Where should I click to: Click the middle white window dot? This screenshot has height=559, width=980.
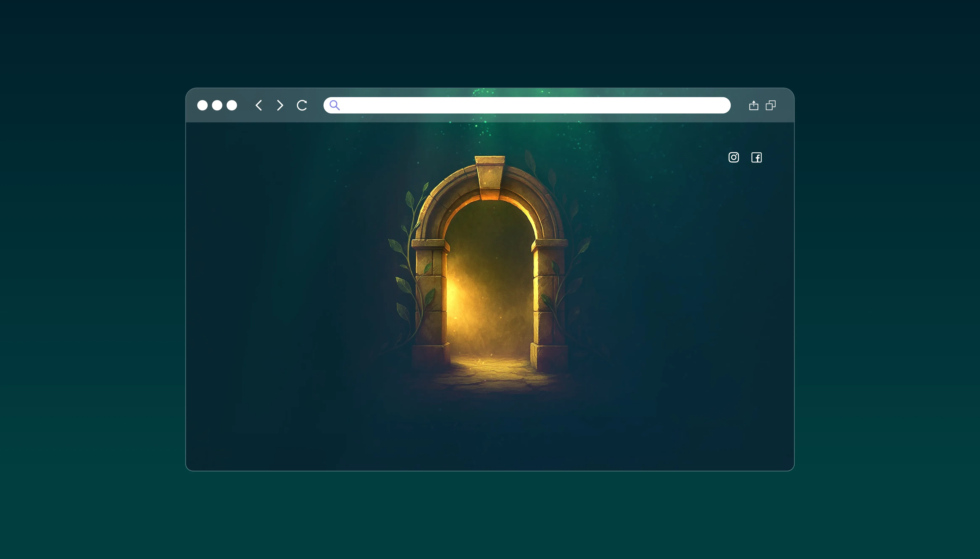tap(217, 105)
